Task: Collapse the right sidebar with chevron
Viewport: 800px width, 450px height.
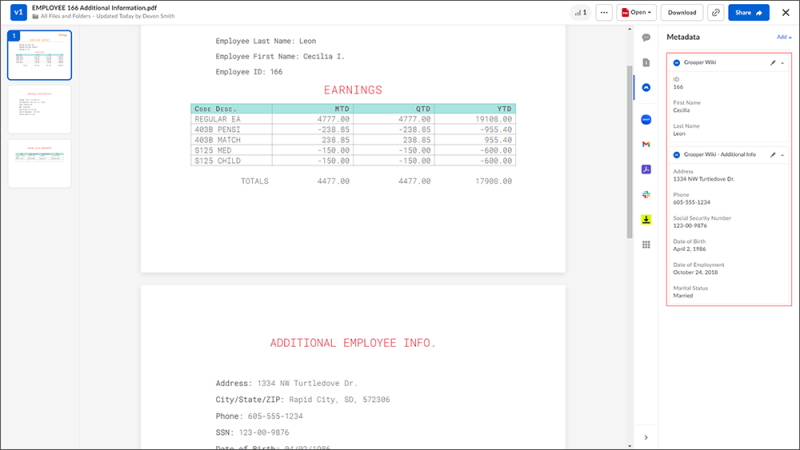Action: point(646,437)
